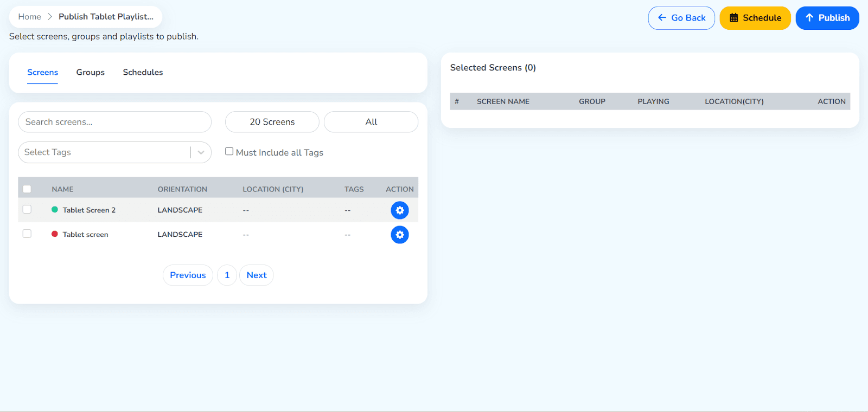Click the Selected Screens (0) heading

pyautogui.click(x=493, y=68)
